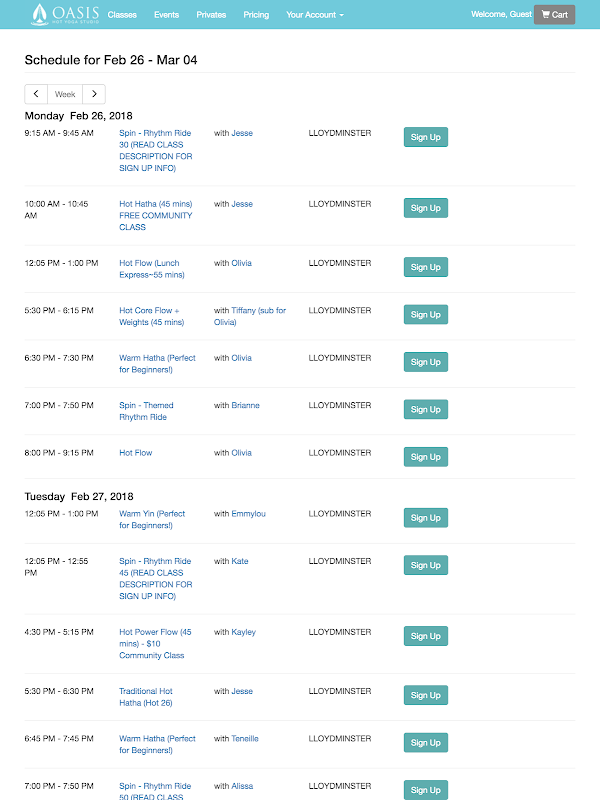This screenshot has width=600, height=800.
Task: Expand the Your Account dropdown
Action: coord(314,15)
